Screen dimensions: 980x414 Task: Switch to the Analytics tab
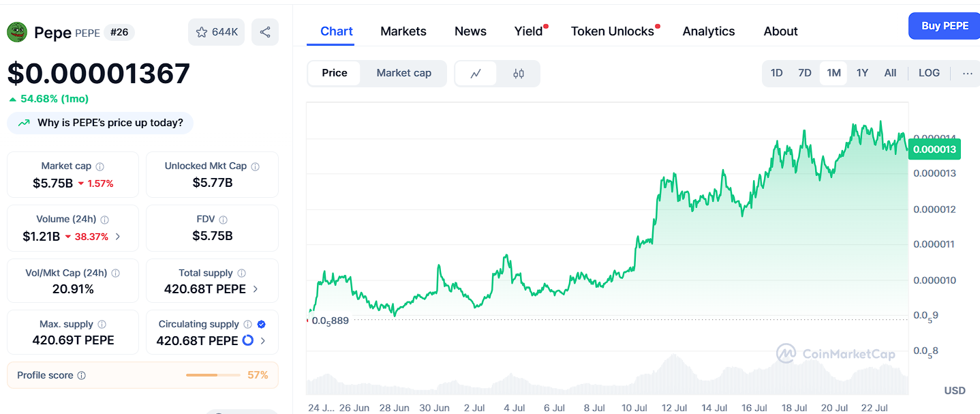pyautogui.click(x=709, y=31)
